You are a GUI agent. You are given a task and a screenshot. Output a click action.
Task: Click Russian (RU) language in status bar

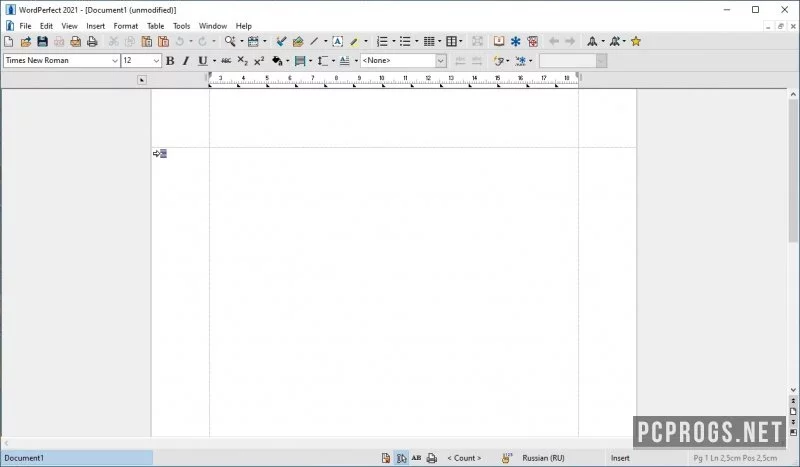543,458
